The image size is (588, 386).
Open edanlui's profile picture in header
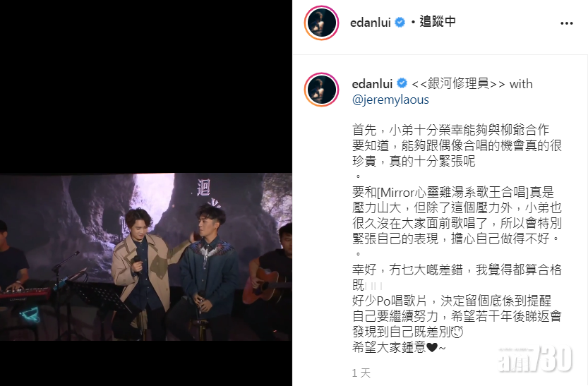pyautogui.click(x=321, y=23)
